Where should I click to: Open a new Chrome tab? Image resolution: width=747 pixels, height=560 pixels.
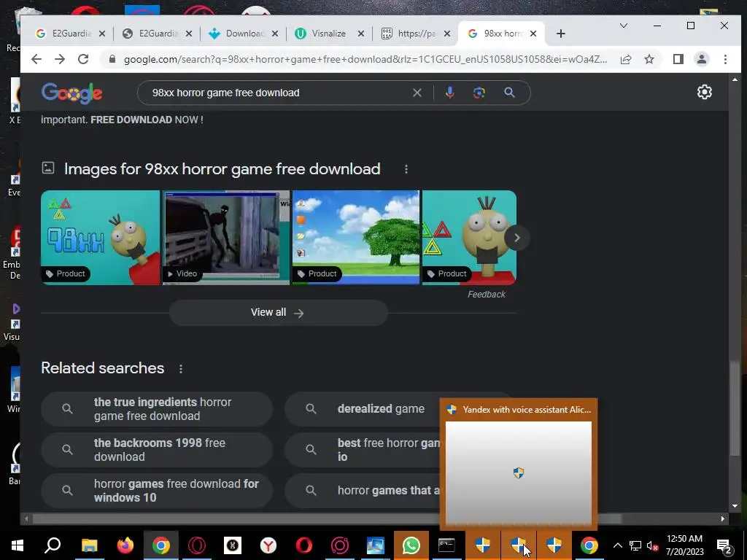tap(561, 34)
